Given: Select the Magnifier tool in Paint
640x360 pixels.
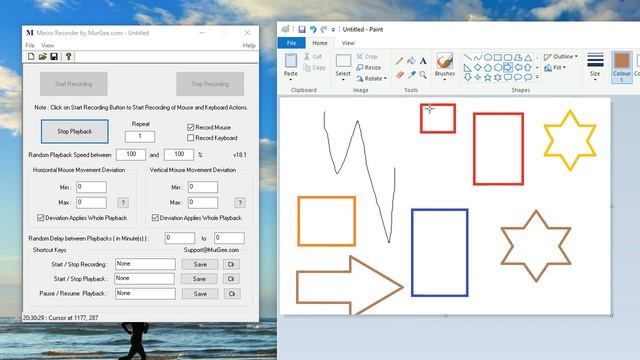Looking at the screenshot, I should (423, 74).
